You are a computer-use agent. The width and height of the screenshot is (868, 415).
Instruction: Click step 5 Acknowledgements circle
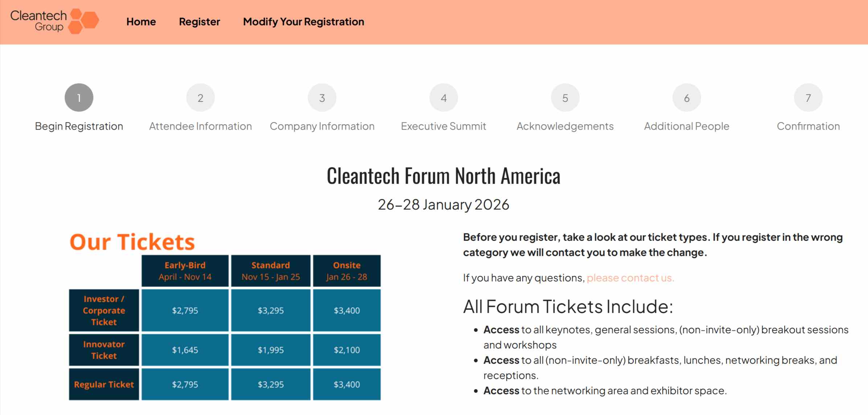[x=565, y=97]
